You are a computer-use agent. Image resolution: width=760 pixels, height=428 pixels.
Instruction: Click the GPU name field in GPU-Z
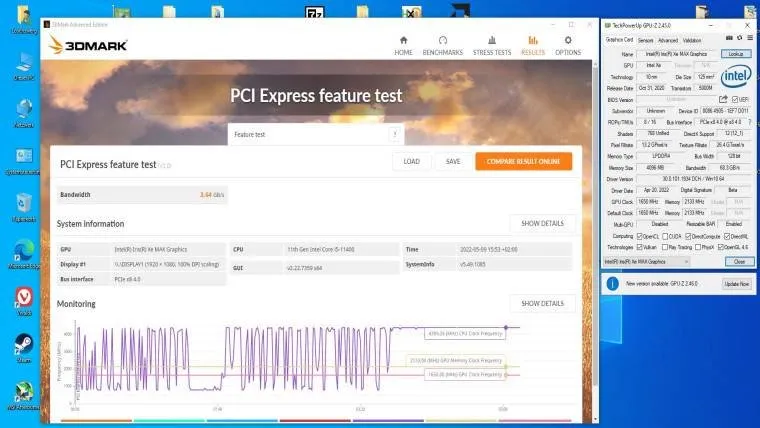click(677, 54)
